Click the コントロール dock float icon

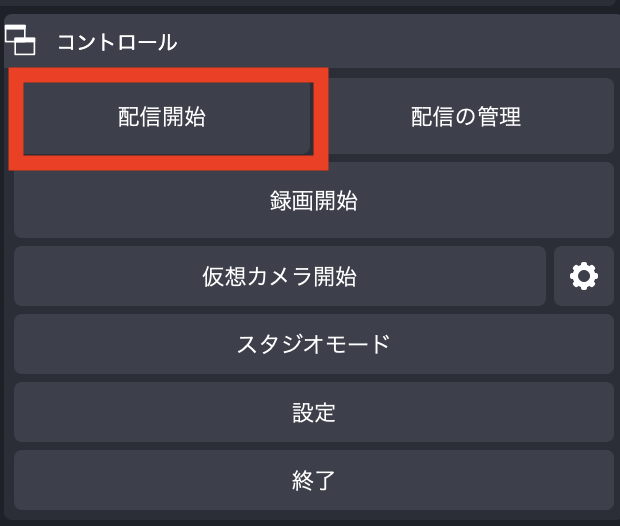point(20,40)
